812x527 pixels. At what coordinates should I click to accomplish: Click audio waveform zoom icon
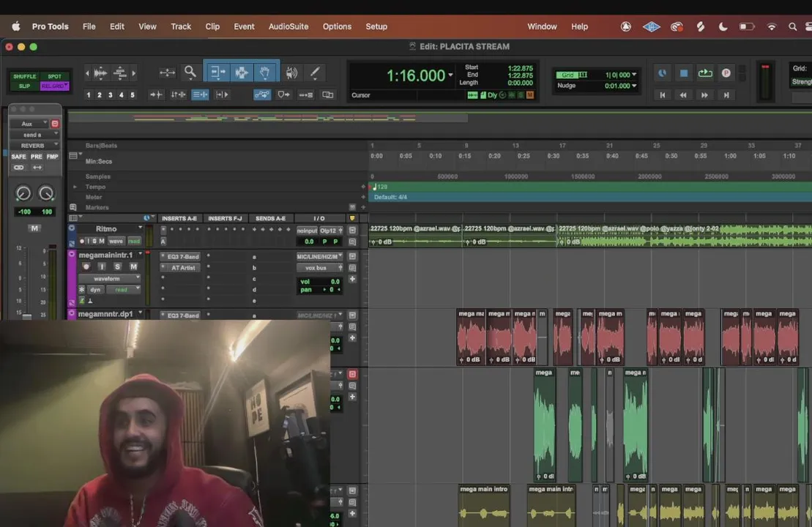click(x=100, y=73)
